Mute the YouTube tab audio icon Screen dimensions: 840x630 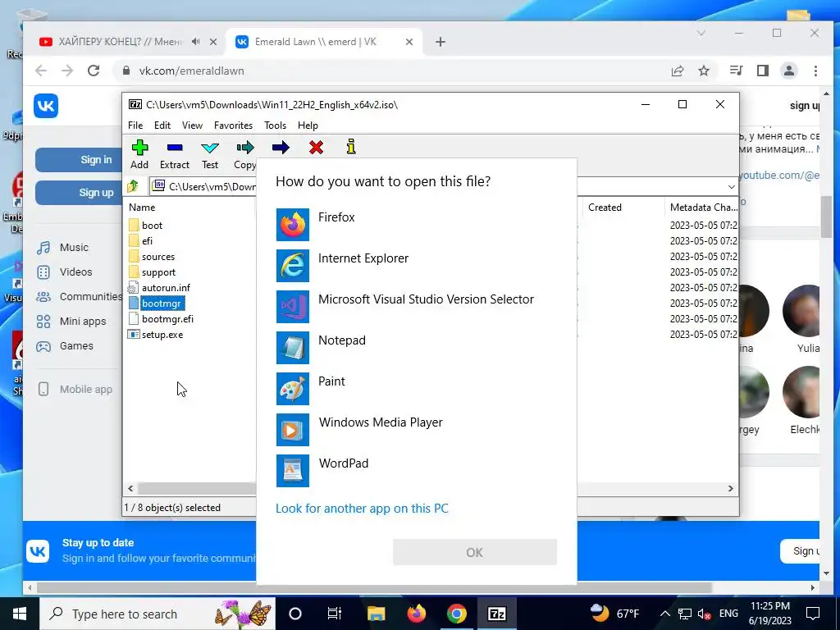196,42
